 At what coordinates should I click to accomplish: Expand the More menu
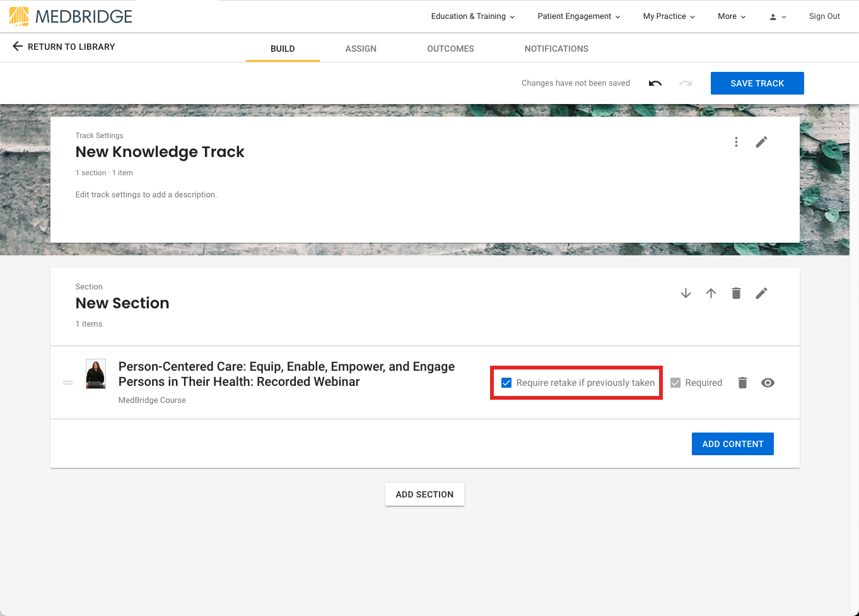732,16
